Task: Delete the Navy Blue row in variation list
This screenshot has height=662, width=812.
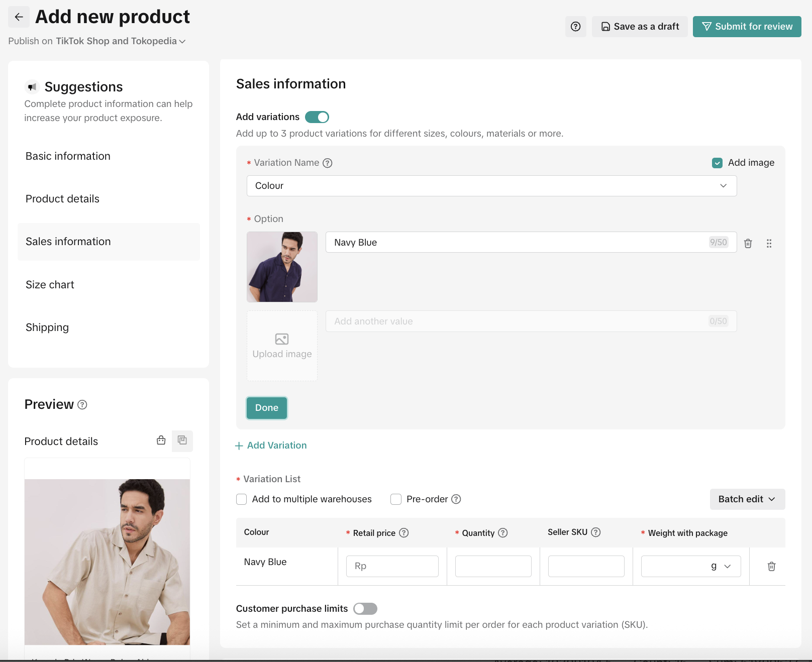Action: (772, 567)
